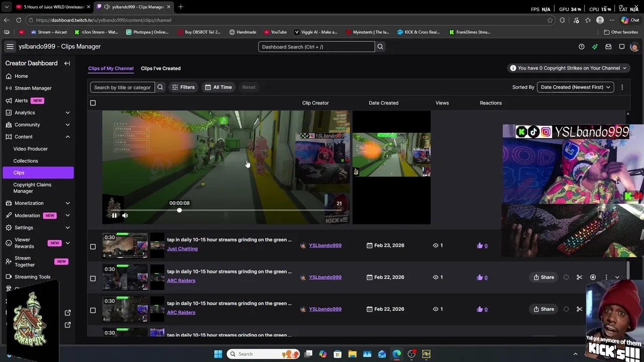Viewport: 644px width, 362px height.
Task: Open the kebab menu on first ARC Raiders row
Action: tap(606, 278)
